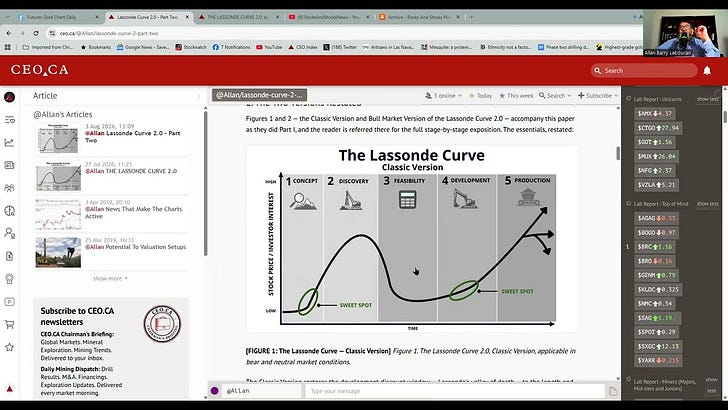Image resolution: width=728 pixels, height=410 pixels.
Task: Collapse Top of Mind list with show less
Action: tap(708, 204)
